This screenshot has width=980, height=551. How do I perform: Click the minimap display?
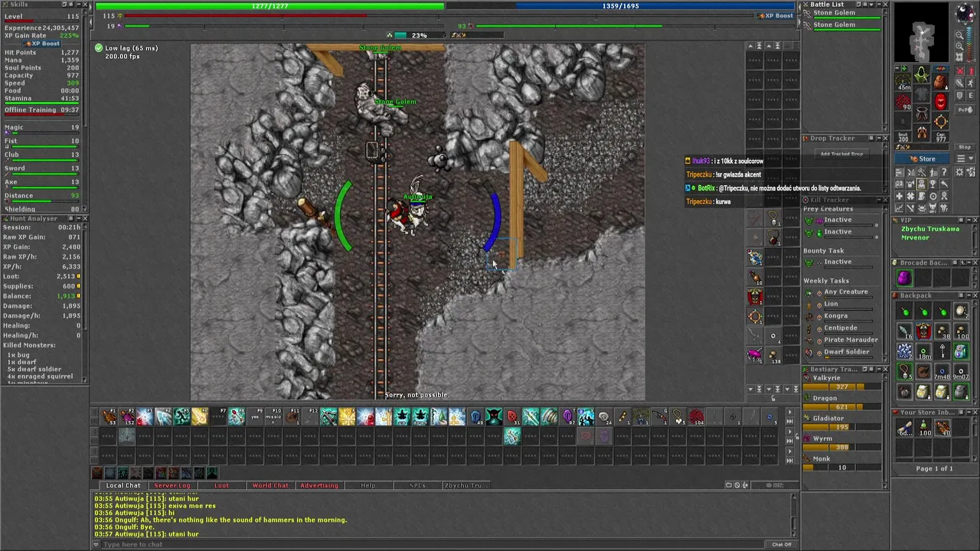click(x=923, y=32)
